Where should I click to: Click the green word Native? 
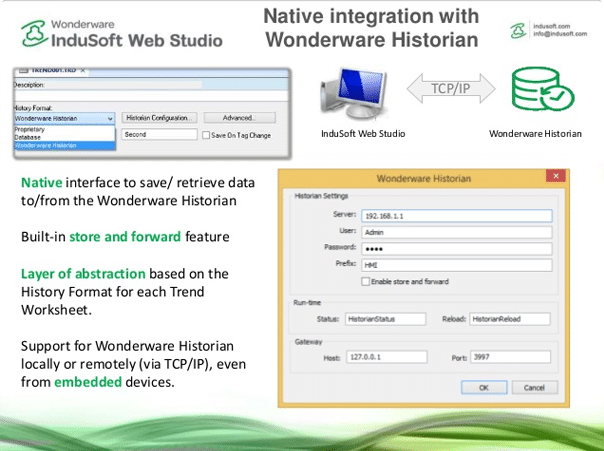(x=42, y=183)
